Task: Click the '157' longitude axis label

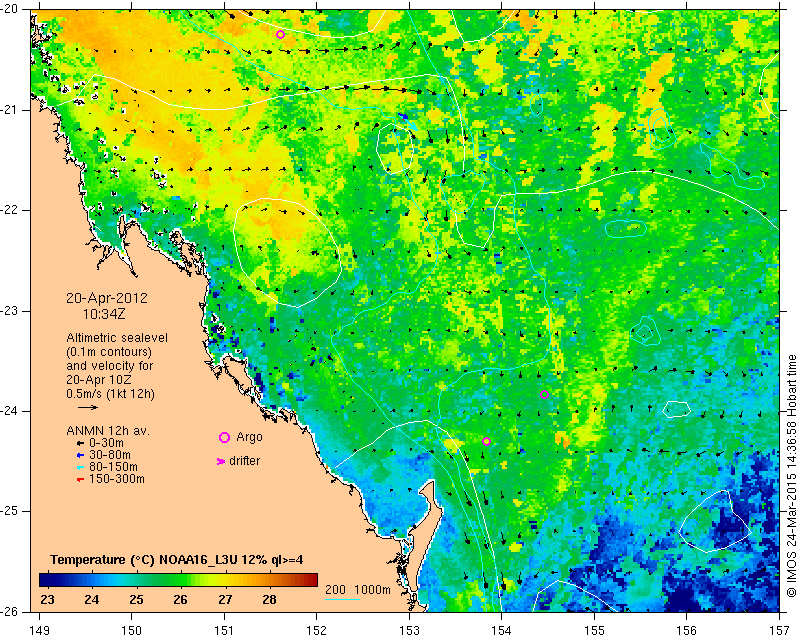Action: [780, 630]
